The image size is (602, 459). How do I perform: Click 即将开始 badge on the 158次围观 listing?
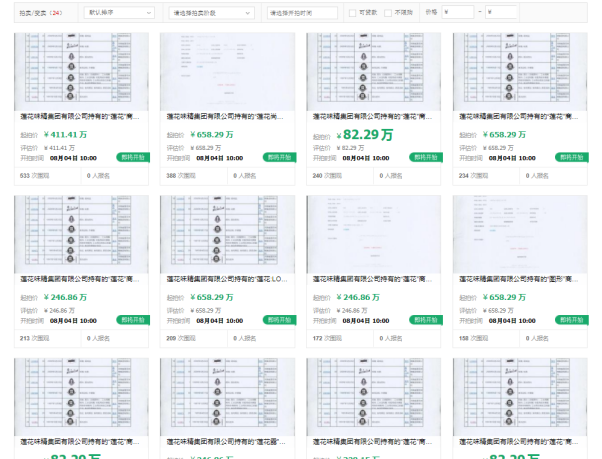(572, 320)
